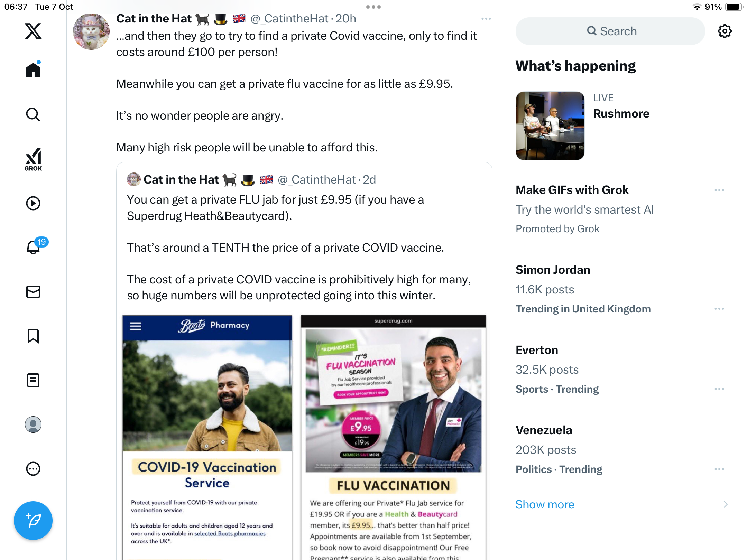
Task: Open more options for Simon Jordan trend
Action: click(719, 309)
